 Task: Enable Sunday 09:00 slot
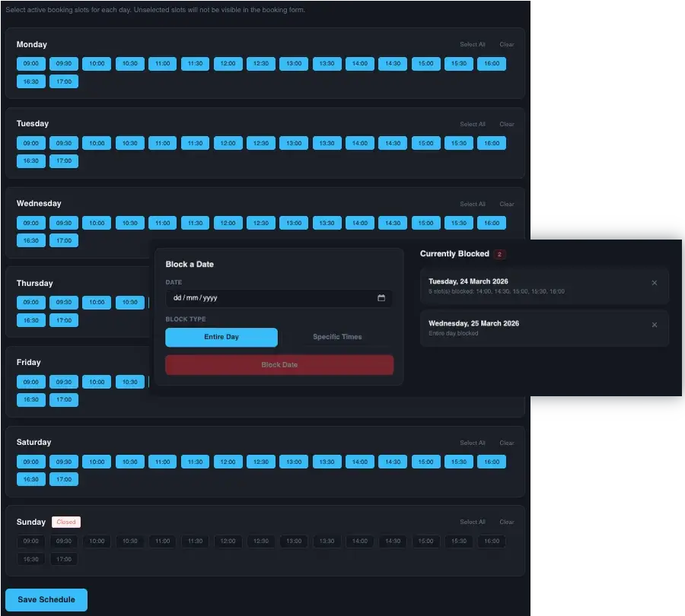[31, 541]
